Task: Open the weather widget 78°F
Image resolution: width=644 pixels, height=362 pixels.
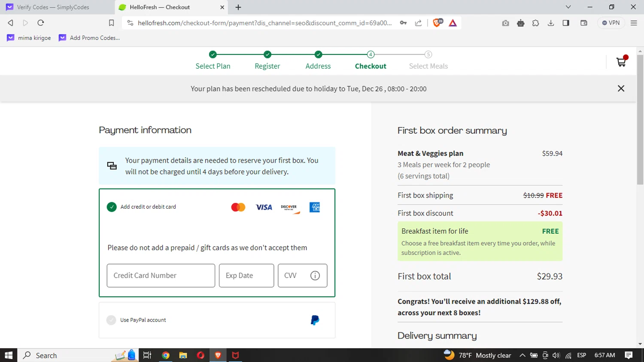Action: [x=477, y=355]
